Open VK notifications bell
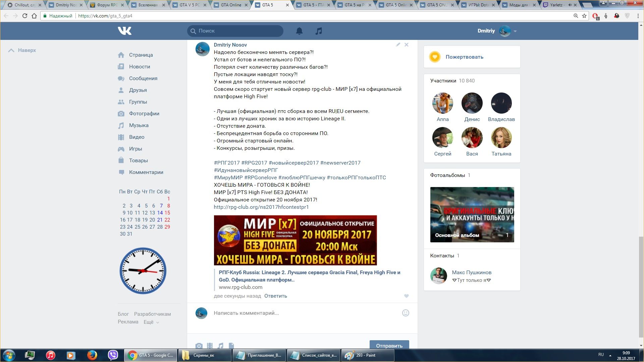 point(299,31)
